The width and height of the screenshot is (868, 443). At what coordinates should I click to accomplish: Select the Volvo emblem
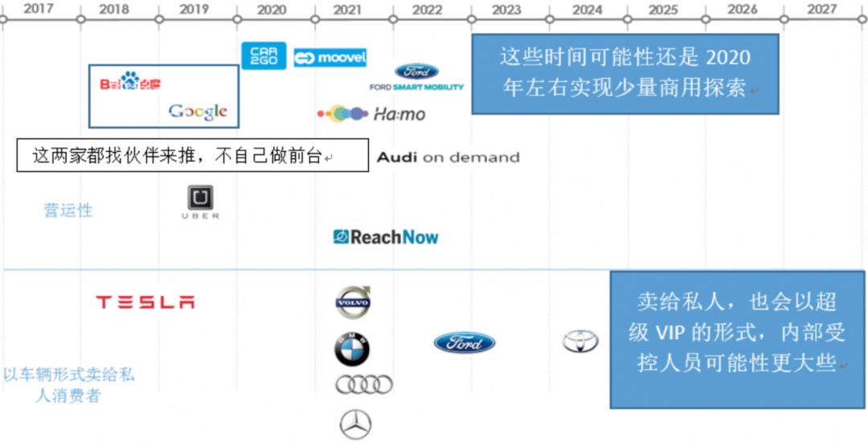coord(354,302)
